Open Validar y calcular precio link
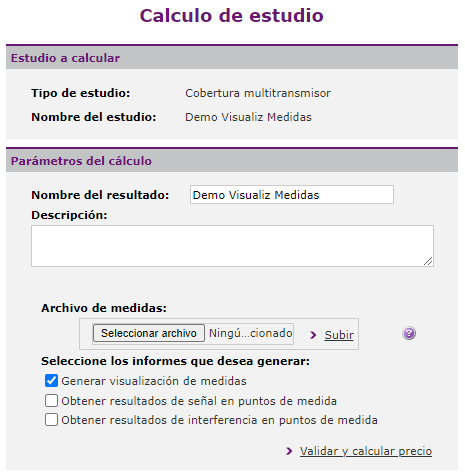The width and height of the screenshot is (465, 476). (x=366, y=451)
